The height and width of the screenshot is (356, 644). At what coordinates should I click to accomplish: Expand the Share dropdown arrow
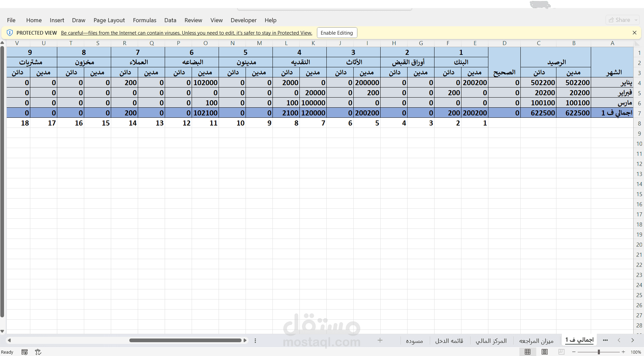pos(636,20)
